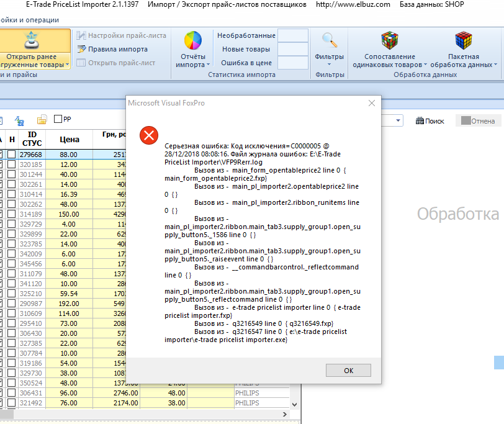Image resolution: width=504 pixels, height=424 pixels.
Task: Select the price cell 59.54
Action: (x=69, y=294)
